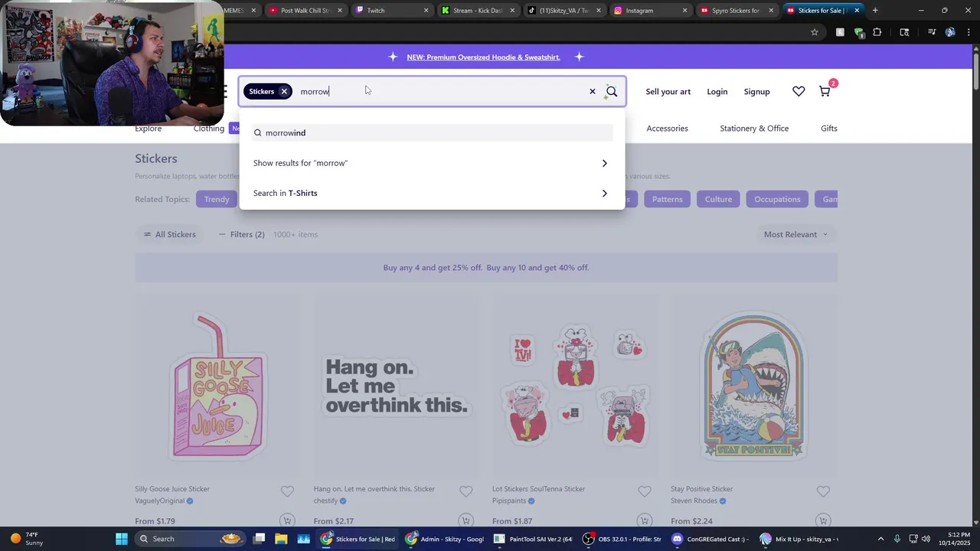
Task: Close the Stickers for Sale tab
Action: pyautogui.click(x=857, y=11)
